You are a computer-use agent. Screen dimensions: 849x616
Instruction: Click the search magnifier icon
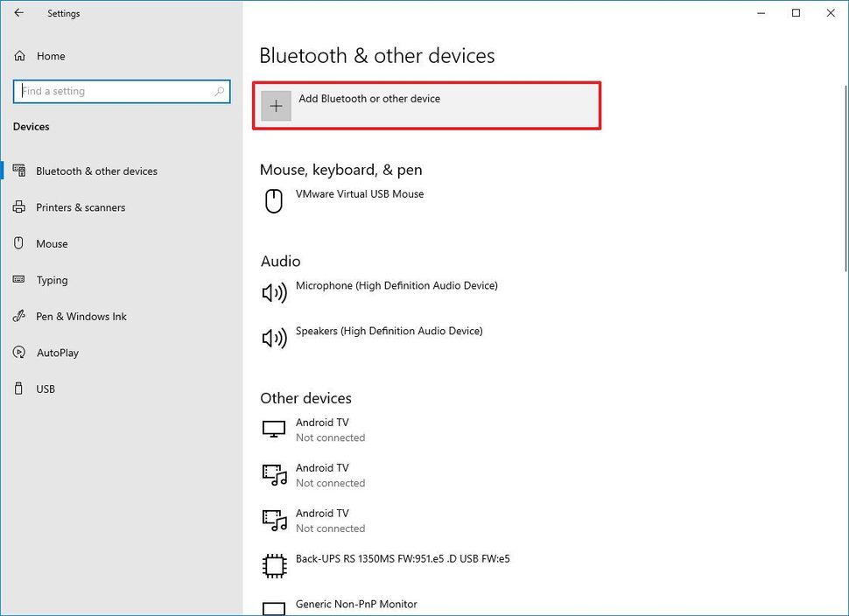pyautogui.click(x=219, y=91)
